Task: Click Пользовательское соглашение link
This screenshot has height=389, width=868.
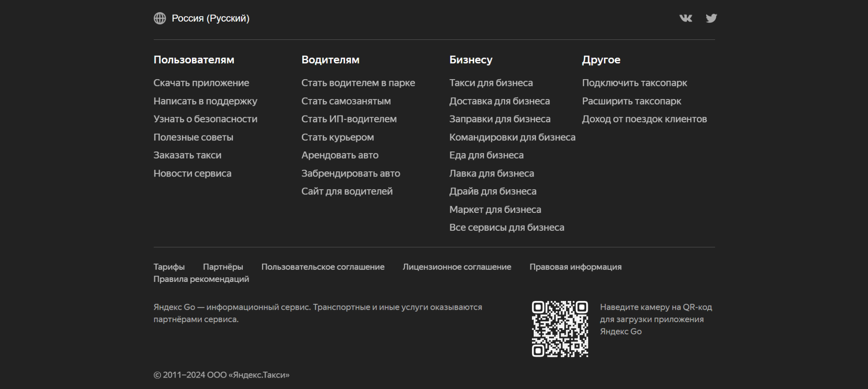Action: pos(323,267)
